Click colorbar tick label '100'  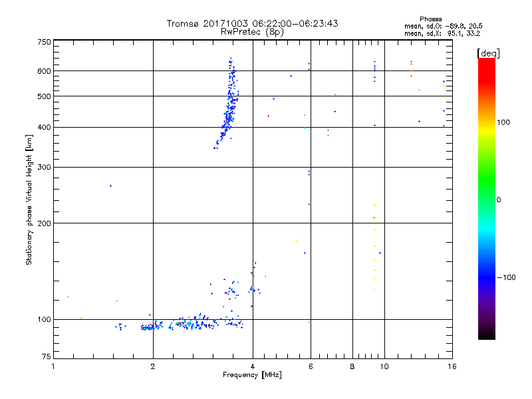pos(503,122)
